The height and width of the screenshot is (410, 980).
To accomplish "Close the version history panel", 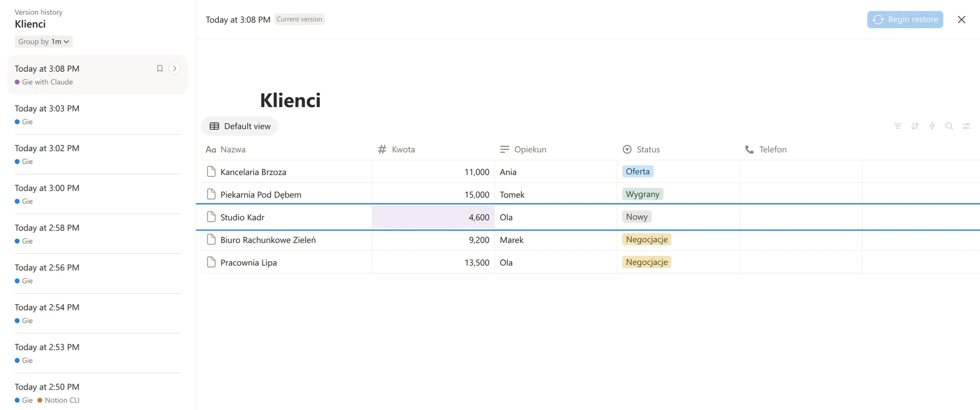I will click(962, 19).
